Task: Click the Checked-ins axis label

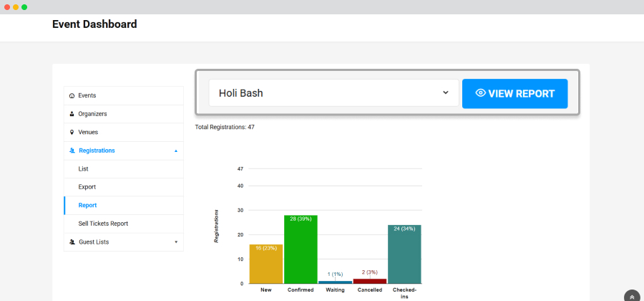Action: tap(404, 293)
